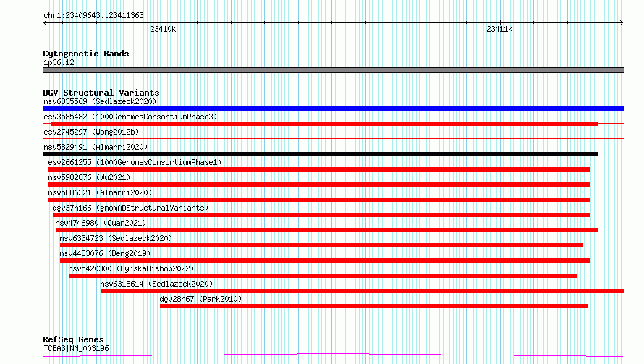Open nsv6318614 (Sedlazeck2020) variant label
This screenshot has width=644, height=364.
[x=156, y=284]
